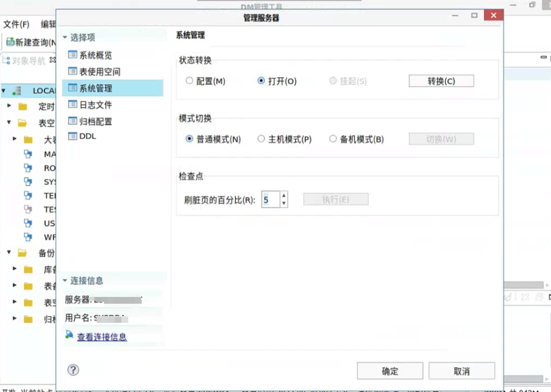Select 系统管理 in the options list
Image resolution: width=551 pixels, height=392 pixels.
click(x=96, y=88)
